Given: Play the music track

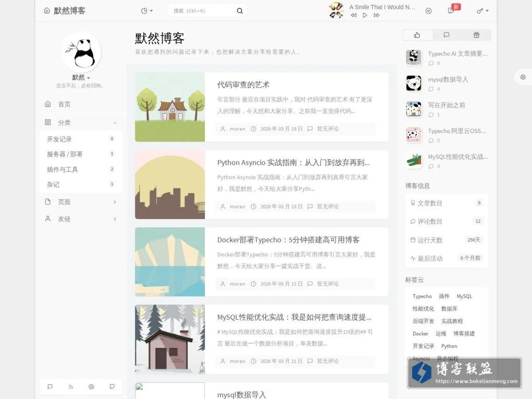Looking at the screenshot, I should 365,15.
